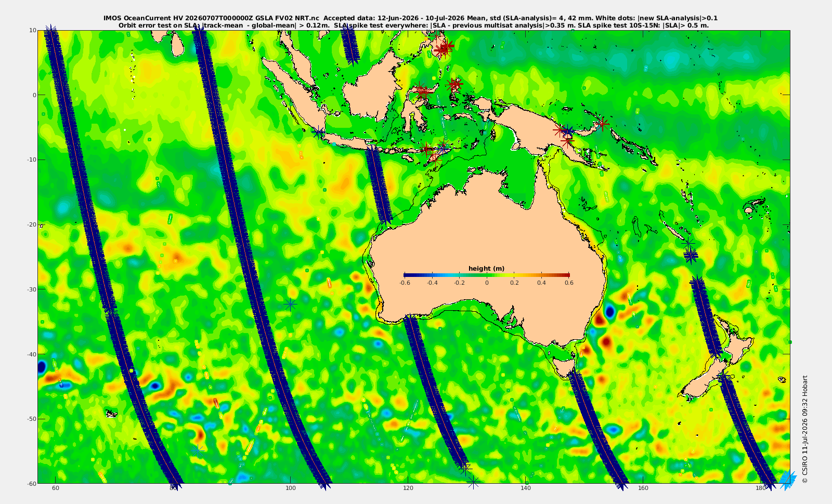832x504 pixels.
Task: Click the longitude axis label '100'
Action: tap(291, 488)
